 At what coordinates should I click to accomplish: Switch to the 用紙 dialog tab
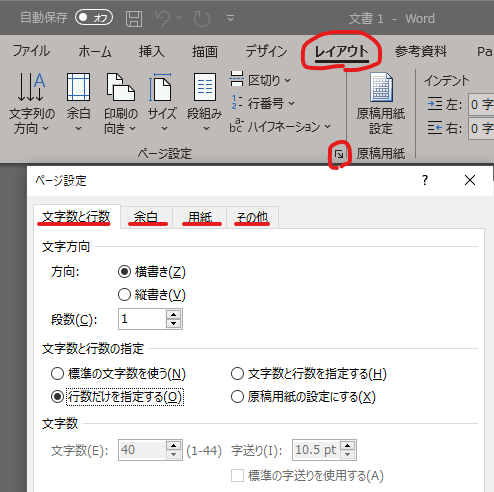tap(200, 218)
